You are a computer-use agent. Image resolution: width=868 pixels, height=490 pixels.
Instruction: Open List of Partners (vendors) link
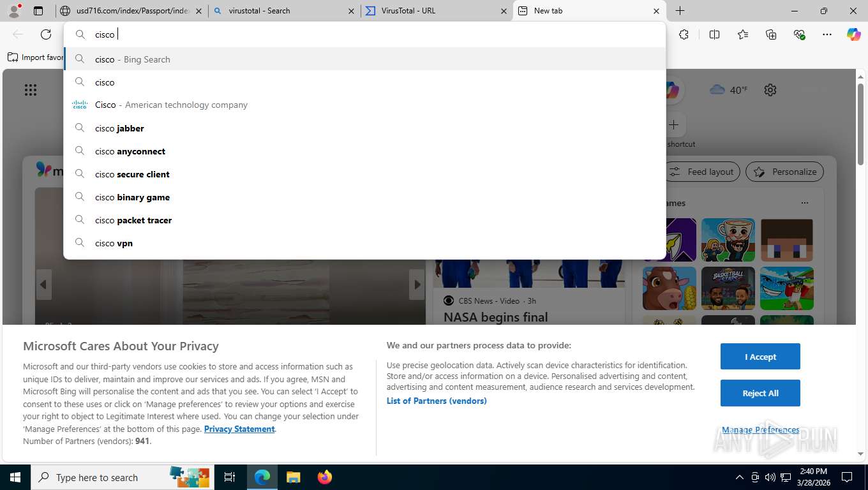pyautogui.click(x=437, y=401)
